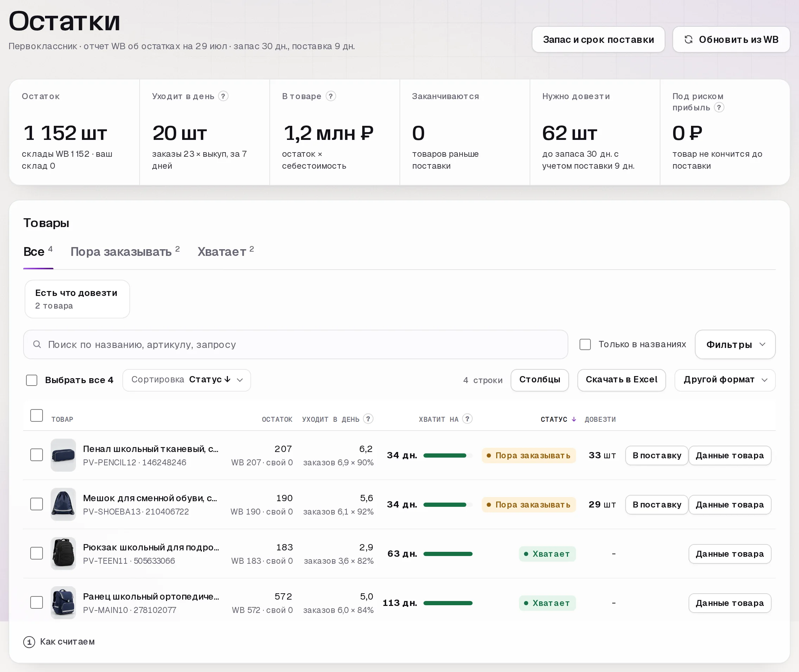
Task: Select the Пенал школьный row checkbox
Action: pyautogui.click(x=37, y=455)
